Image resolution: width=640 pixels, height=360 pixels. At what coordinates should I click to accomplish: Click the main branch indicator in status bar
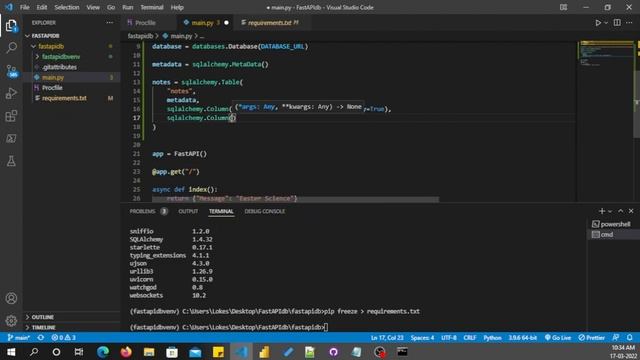19,338
